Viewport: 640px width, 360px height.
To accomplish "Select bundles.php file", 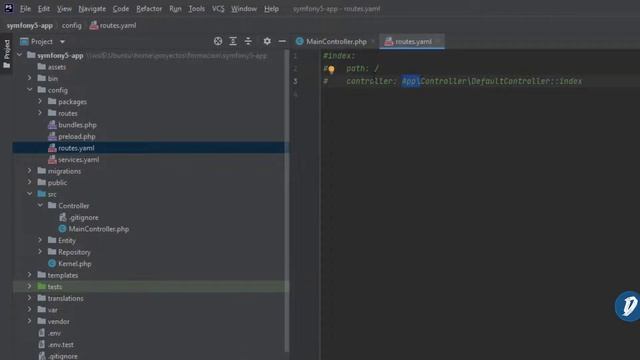I will [72, 125].
